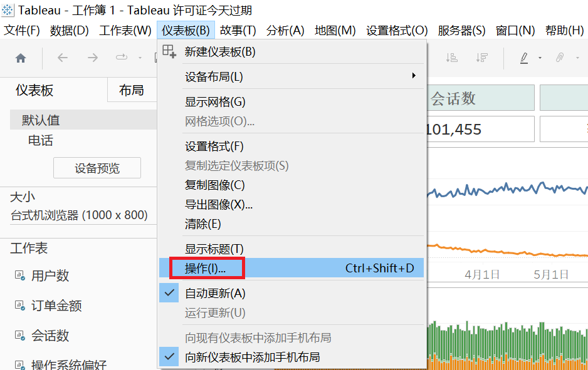Image resolution: width=588 pixels, height=370 pixels.
Task: Open the 地图(M) menu
Action: pos(335,30)
